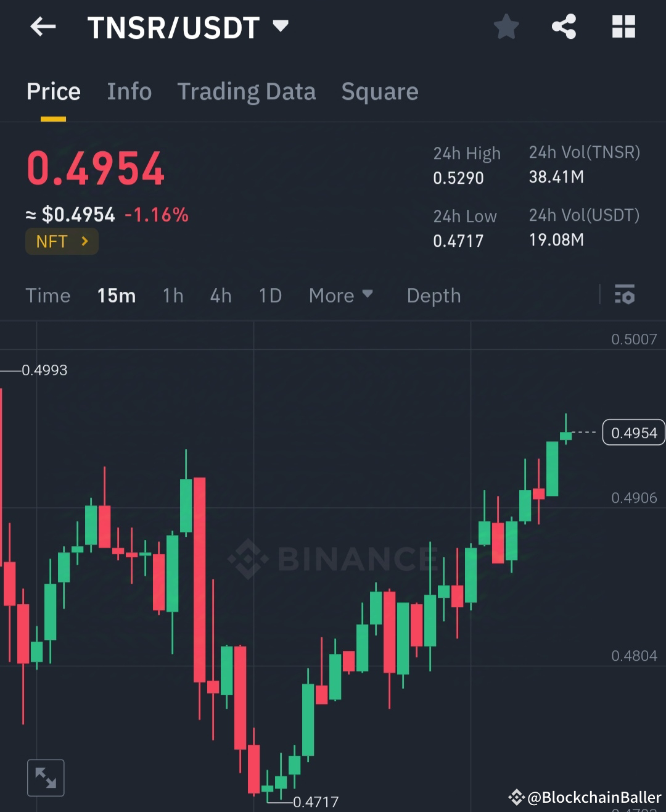Switch chart to 1D timeframe

tap(269, 296)
